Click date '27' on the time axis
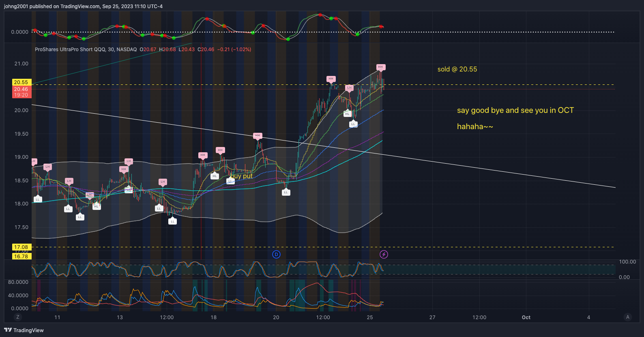The height and width of the screenshot is (337, 644). [x=432, y=318]
